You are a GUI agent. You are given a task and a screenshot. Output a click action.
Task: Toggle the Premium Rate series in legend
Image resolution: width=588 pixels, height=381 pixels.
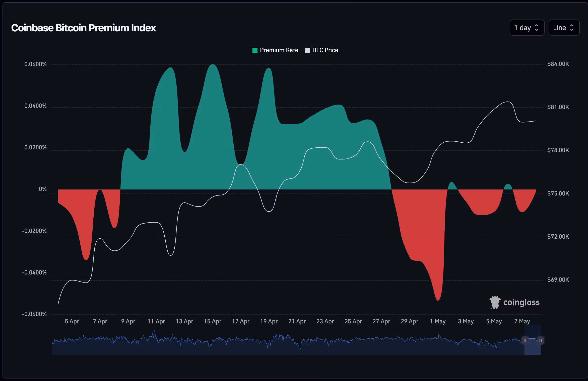pos(275,50)
